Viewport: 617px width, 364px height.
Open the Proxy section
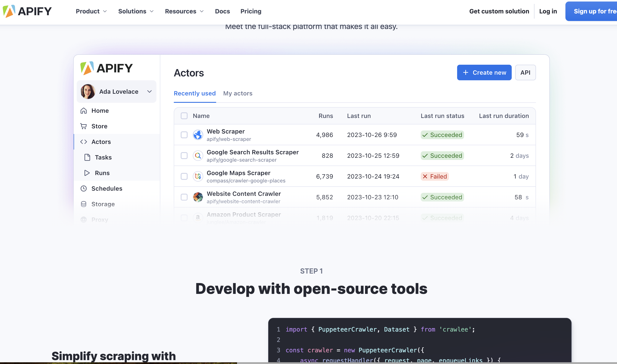pos(100,219)
